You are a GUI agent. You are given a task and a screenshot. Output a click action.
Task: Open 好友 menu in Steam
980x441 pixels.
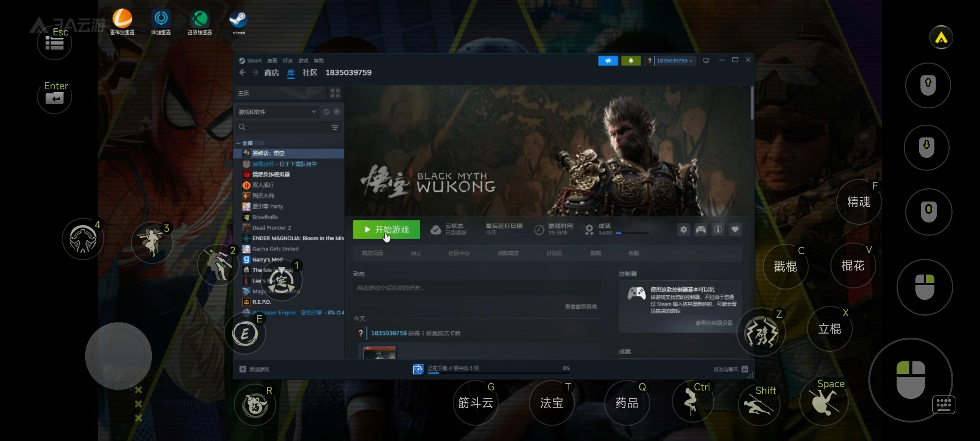(288, 60)
